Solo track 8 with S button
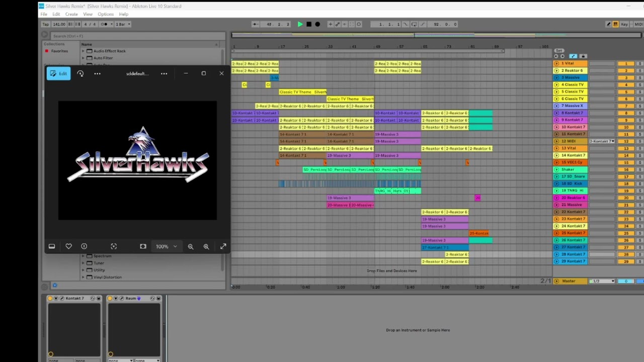644x362 pixels. [639, 113]
